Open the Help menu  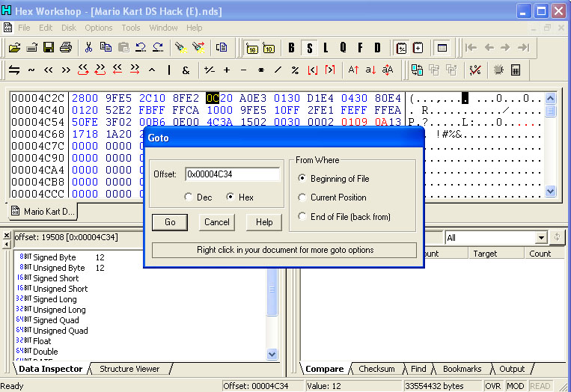click(x=195, y=28)
